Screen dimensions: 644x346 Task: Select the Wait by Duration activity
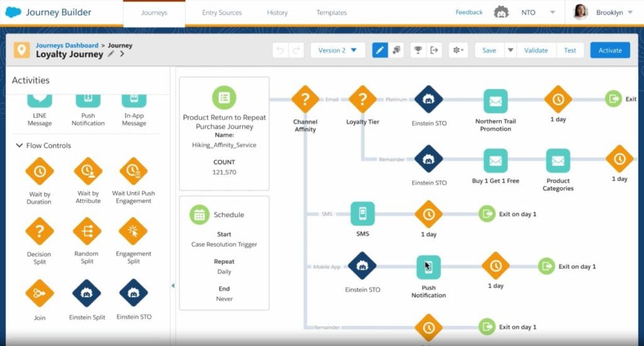click(x=40, y=171)
